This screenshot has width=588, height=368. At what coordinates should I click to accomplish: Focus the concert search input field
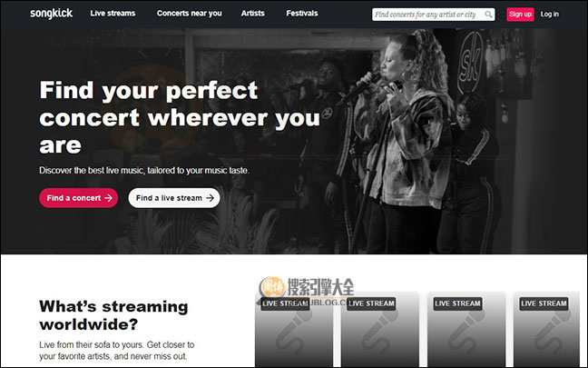click(434, 15)
